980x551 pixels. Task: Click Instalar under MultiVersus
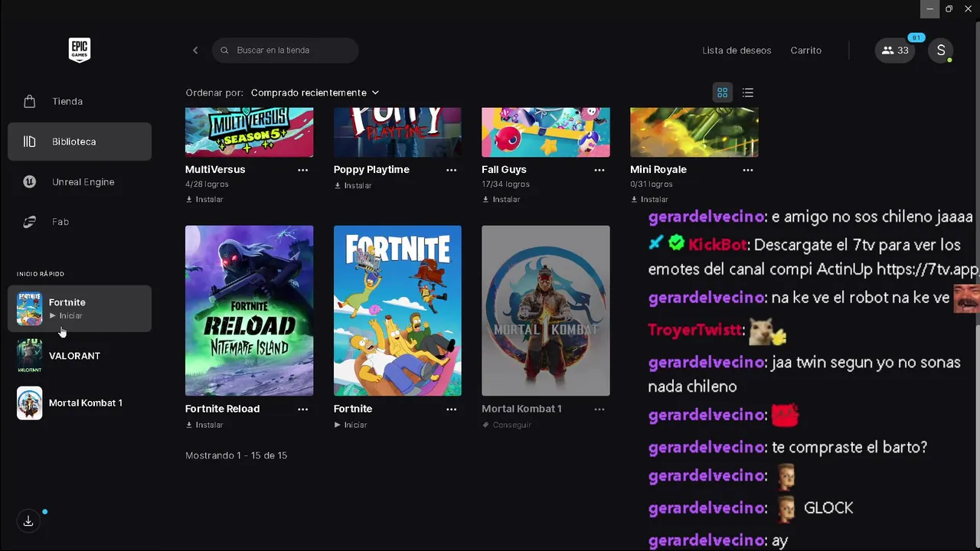[x=204, y=200]
